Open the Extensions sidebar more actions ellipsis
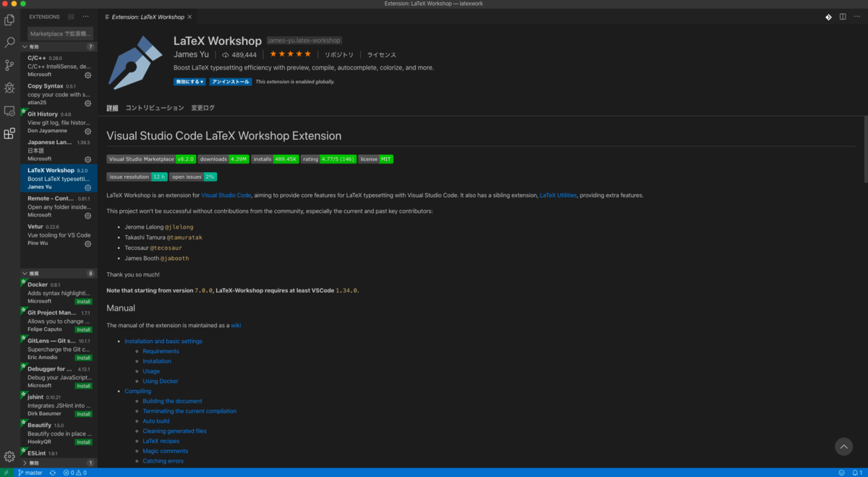The width and height of the screenshot is (868, 477). coord(86,16)
